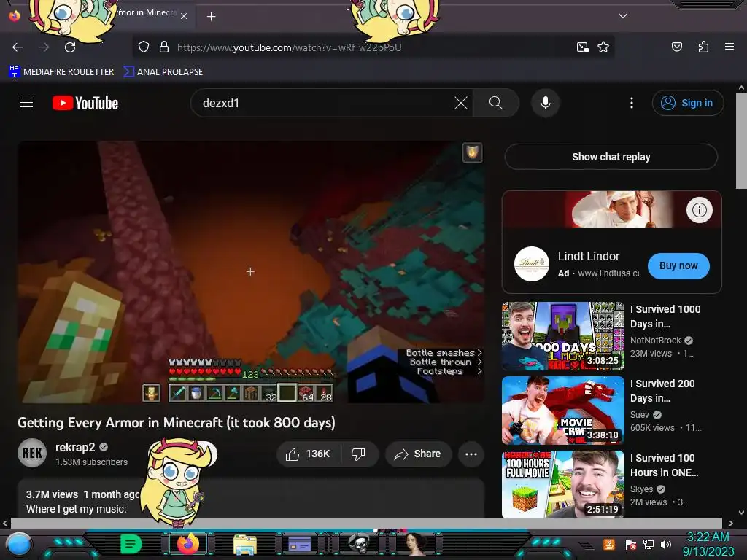Click the vertical scrollbar down arrow

(741, 513)
